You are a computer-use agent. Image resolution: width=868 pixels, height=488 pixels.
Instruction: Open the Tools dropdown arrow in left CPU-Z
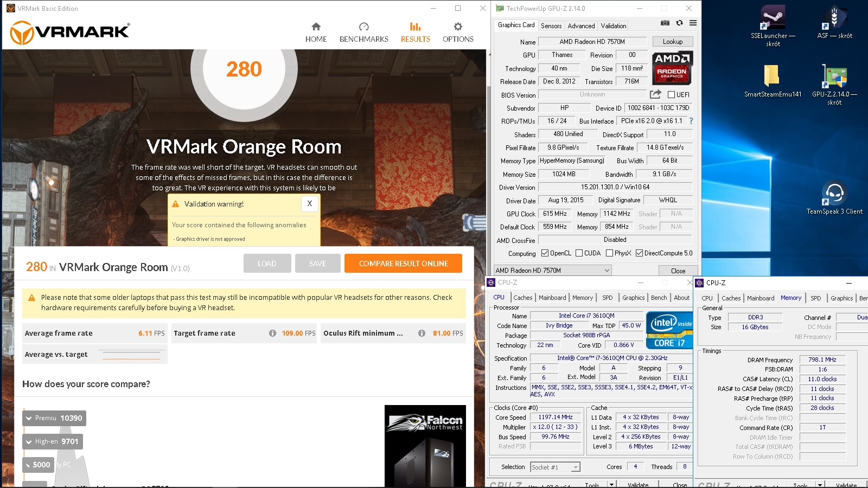point(611,484)
